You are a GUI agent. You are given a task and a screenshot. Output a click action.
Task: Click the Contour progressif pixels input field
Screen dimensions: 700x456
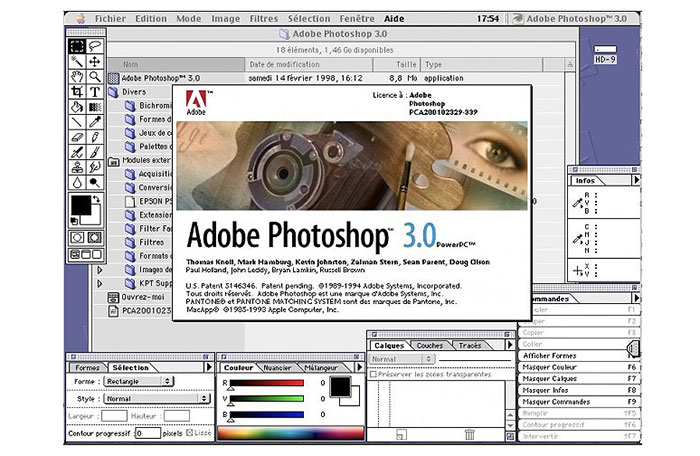(x=148, y=433)
